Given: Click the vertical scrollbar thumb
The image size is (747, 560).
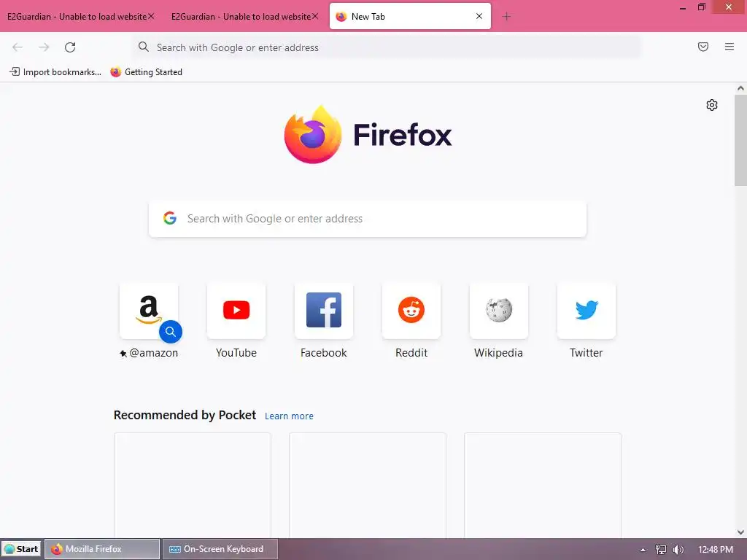Looking at the screenshot, I should pos(741,141).
